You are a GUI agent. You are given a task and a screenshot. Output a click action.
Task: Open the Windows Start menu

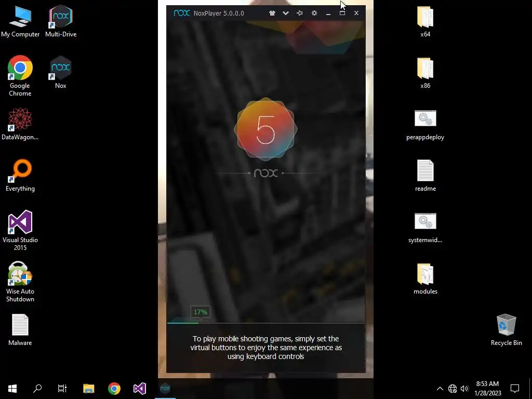point(12,389)
